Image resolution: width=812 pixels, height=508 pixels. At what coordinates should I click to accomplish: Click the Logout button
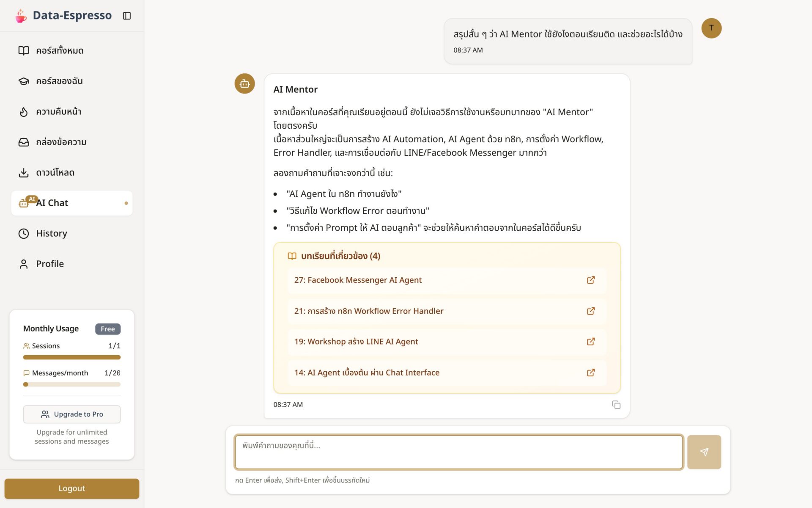[x=72, y=488]
